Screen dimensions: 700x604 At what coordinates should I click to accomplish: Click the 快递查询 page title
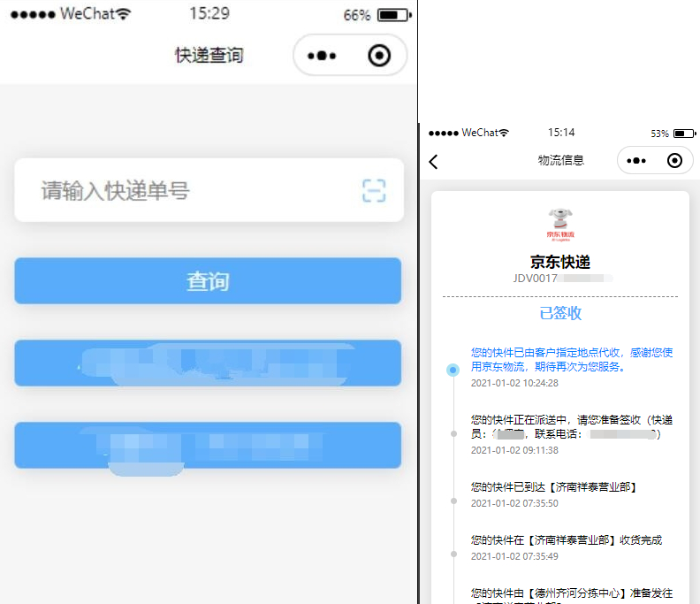(209, 56)
